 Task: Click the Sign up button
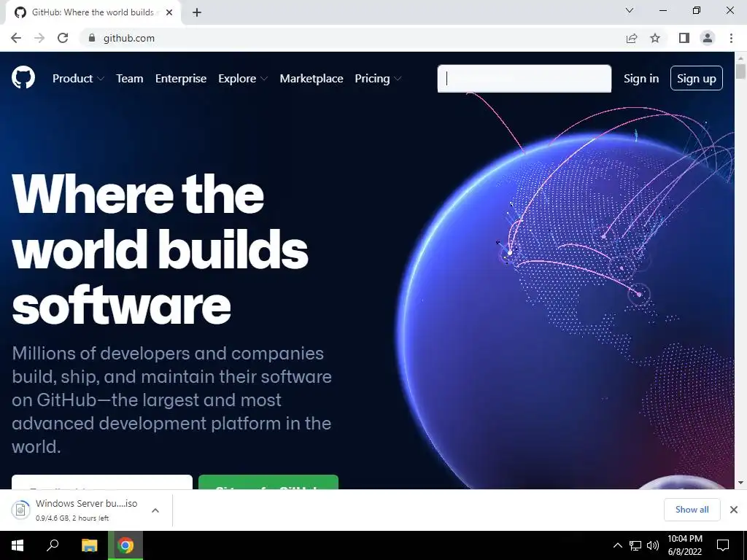click(x=696, y=78)
